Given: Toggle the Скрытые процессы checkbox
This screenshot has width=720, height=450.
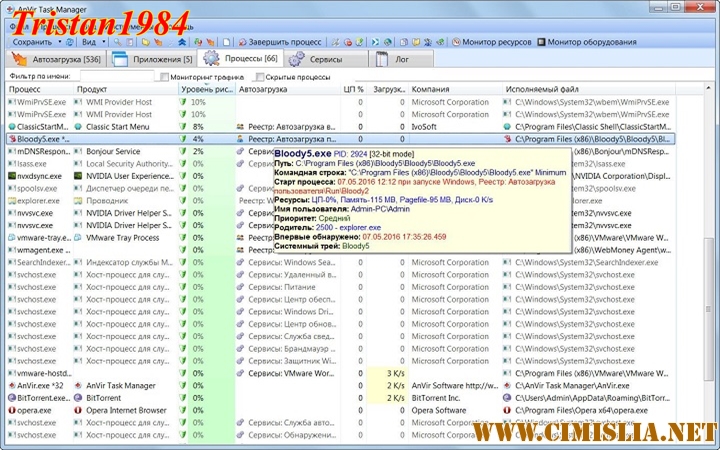Looking at the screenshot, I should pos(259,77).
